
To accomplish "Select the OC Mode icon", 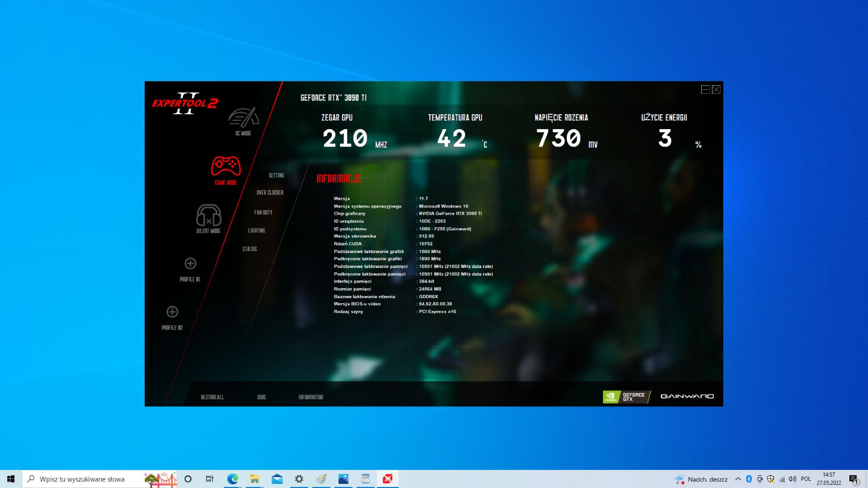I will (243, 116).
